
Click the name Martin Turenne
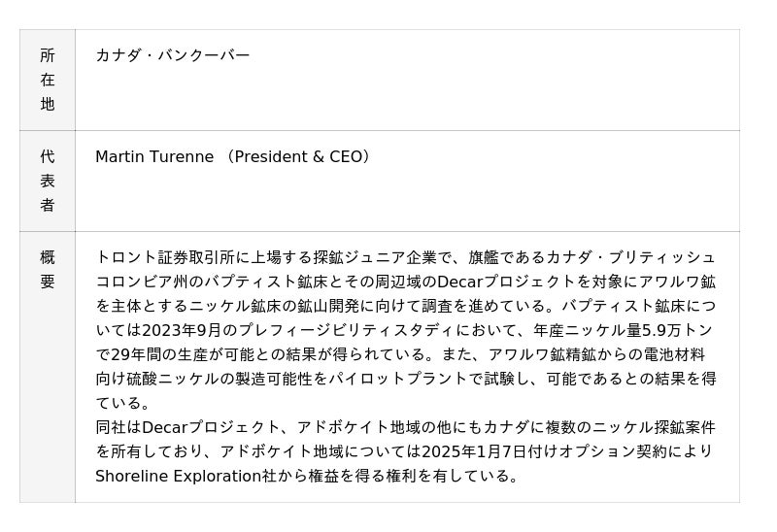point(154,156)
